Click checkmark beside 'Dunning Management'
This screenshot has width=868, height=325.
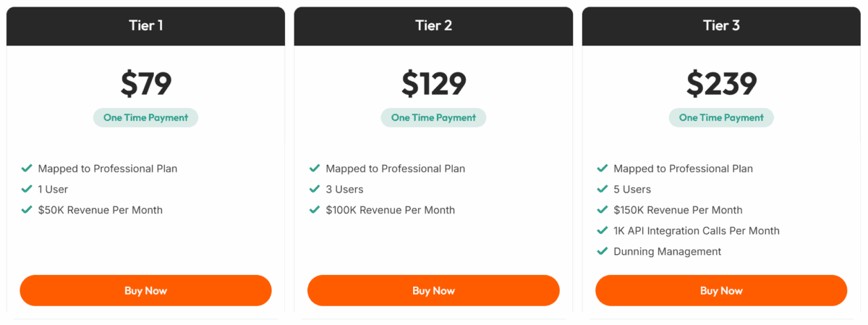pyautogui.click(x=603, y=251)
